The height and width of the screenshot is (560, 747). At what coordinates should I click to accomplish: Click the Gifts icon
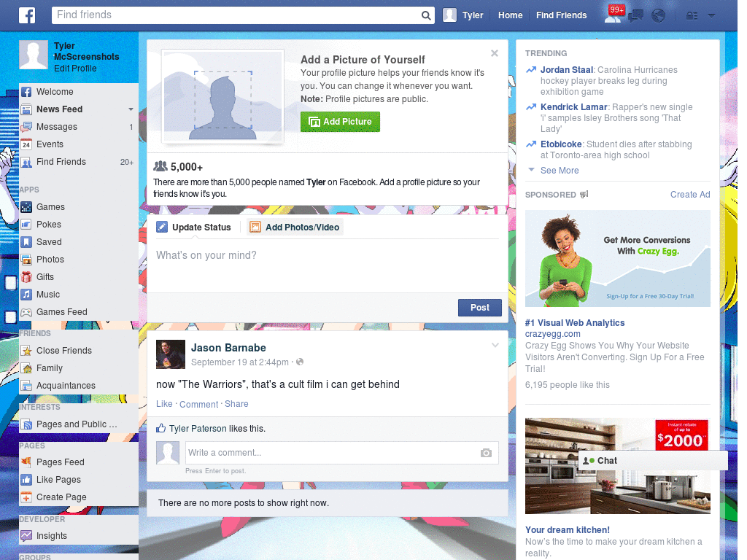(27, 277)
